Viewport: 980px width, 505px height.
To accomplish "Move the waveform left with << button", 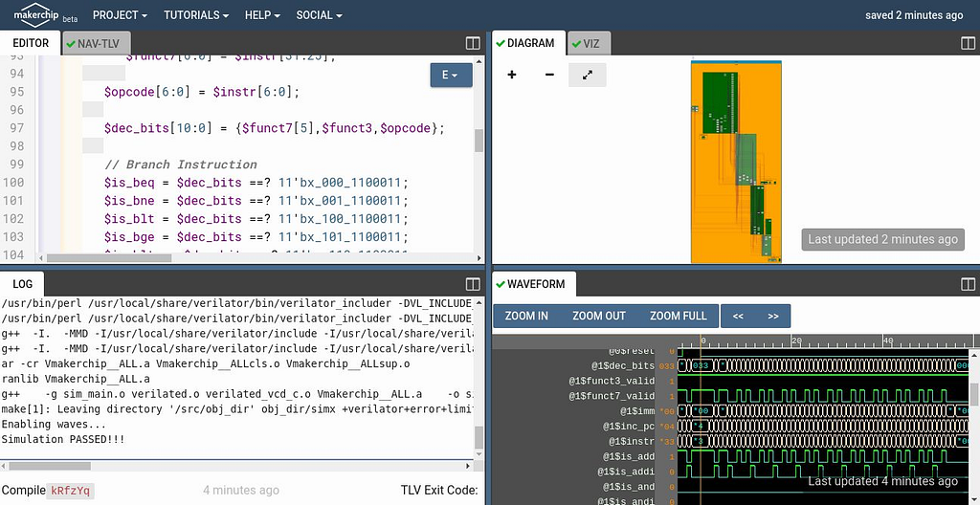I will click(x=738, y=317).
